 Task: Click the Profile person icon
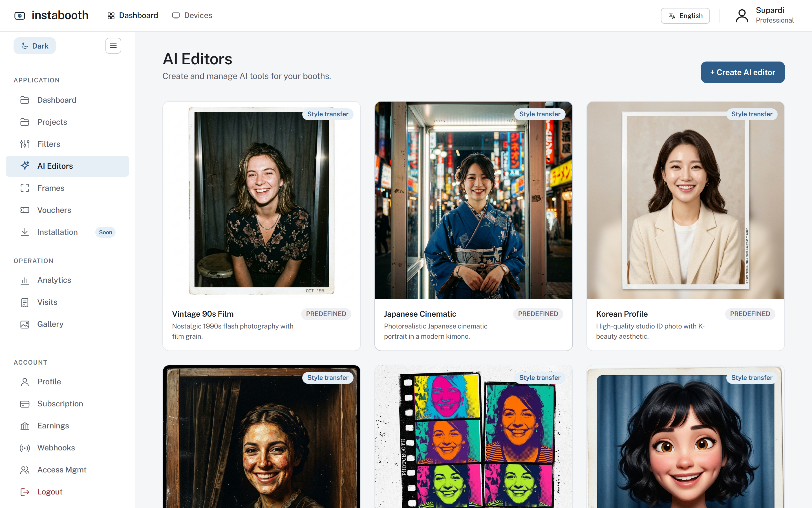pos(25,382)
